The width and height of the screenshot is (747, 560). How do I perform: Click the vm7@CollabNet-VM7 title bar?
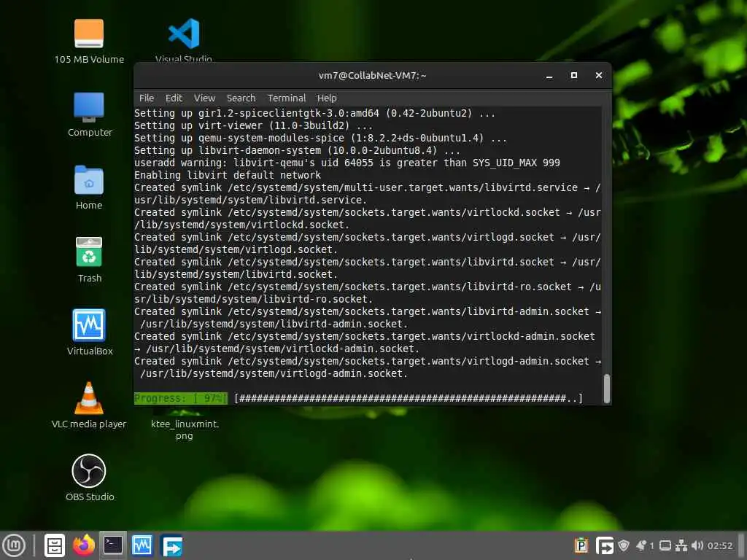point(373,75)
